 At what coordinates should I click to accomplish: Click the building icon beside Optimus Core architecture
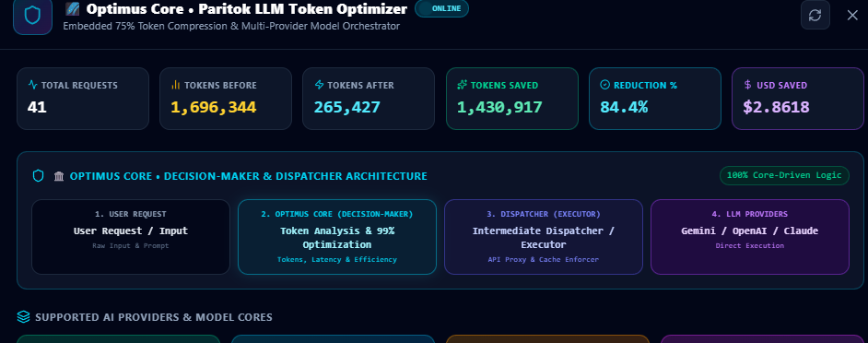pos(59,176)
